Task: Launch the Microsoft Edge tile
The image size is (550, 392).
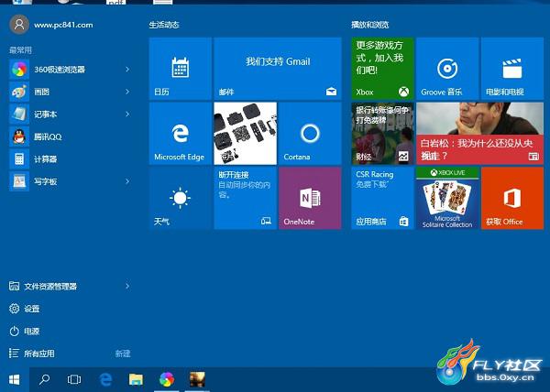Action: [181, 134]
